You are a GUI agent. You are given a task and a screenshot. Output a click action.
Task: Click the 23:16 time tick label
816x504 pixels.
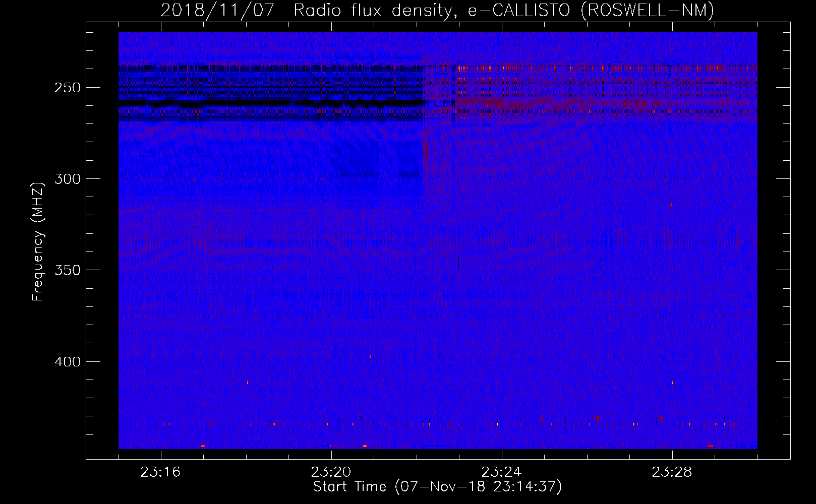(160, 472)
